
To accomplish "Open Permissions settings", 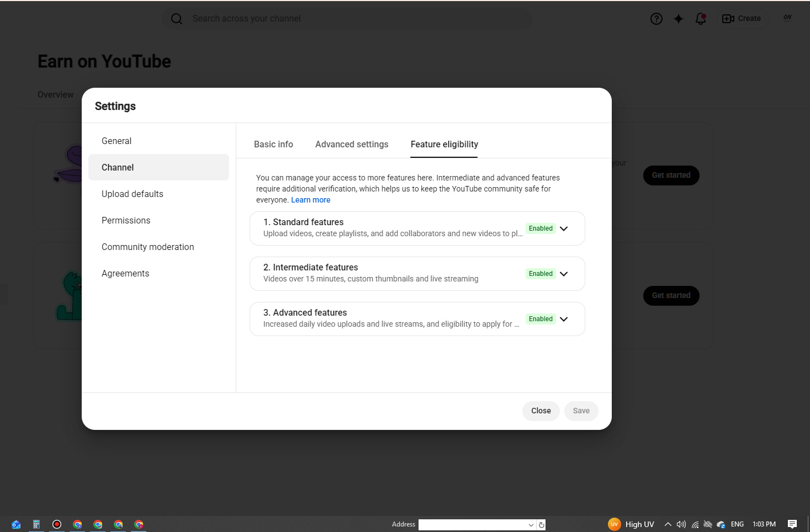I will pos(158,220).
